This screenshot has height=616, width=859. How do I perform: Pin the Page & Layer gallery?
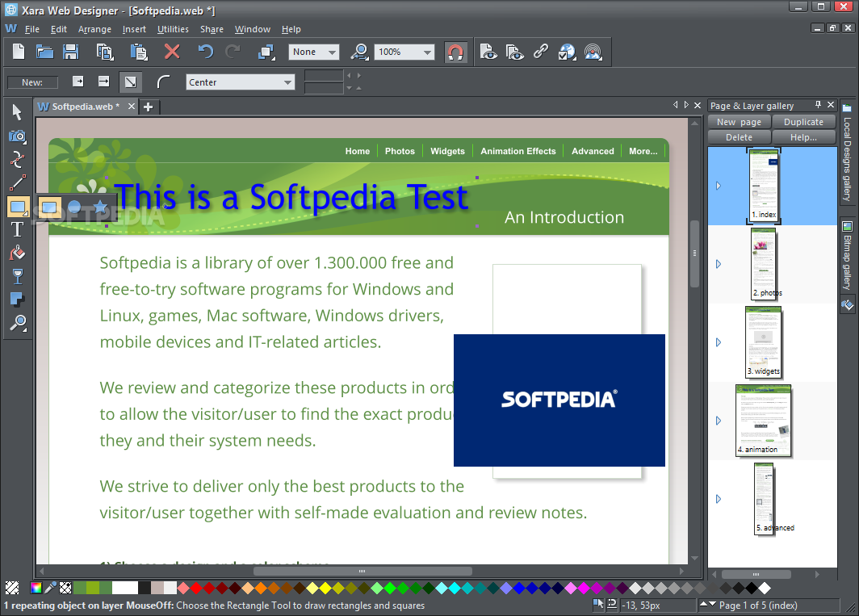[818, 104]
